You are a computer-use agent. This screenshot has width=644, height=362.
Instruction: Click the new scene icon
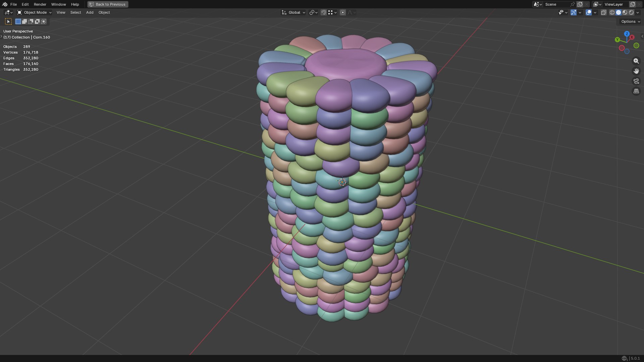coord(580,4)
